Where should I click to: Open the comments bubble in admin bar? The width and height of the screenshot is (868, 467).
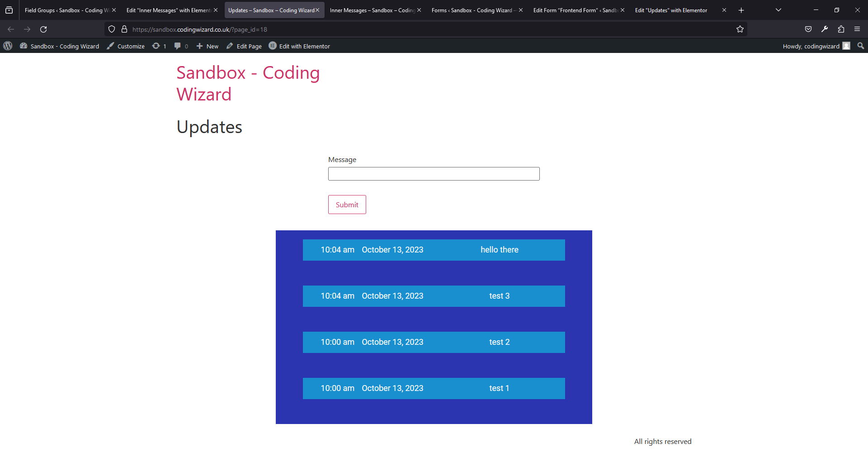tap(181, 46)
